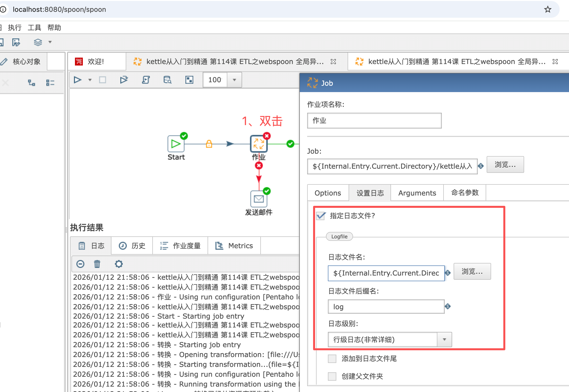Click the Explore database icon in toolbar

click(x=167, y=80)
